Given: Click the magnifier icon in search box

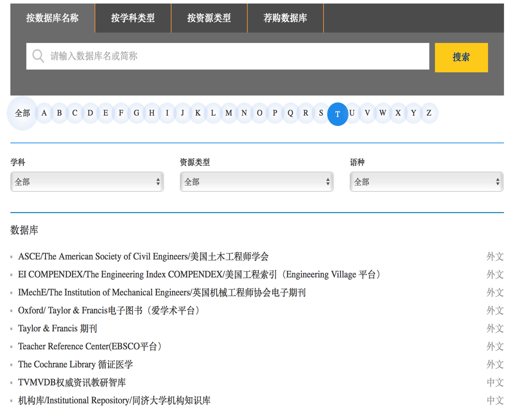Looking at the screenshot, I should point(39,56).
